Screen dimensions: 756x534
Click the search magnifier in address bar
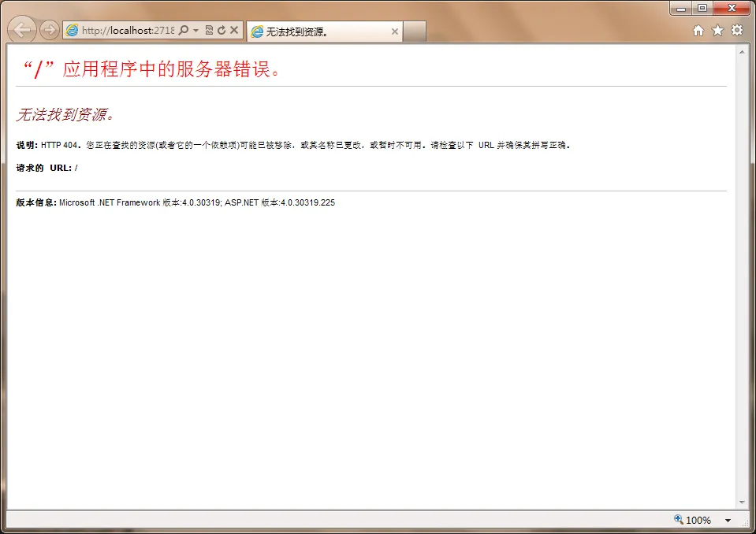coord(184,31)
